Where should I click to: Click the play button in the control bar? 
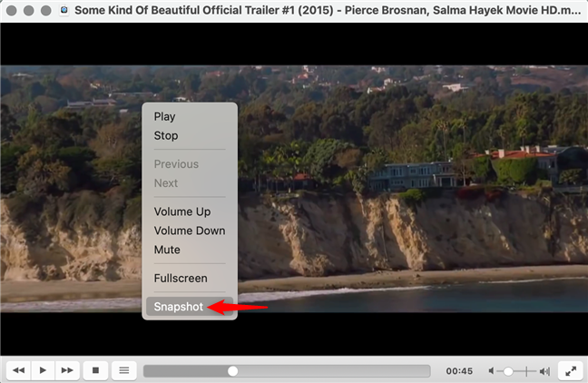[x=43, y=370]
